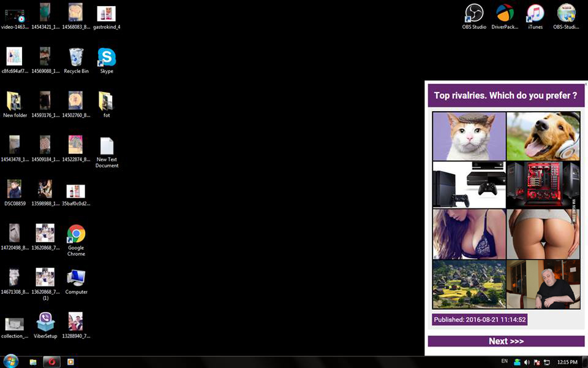Select the New Text Document icon
Screen dimensions: 588x368
pyautogui.click(x=107, y=152)
